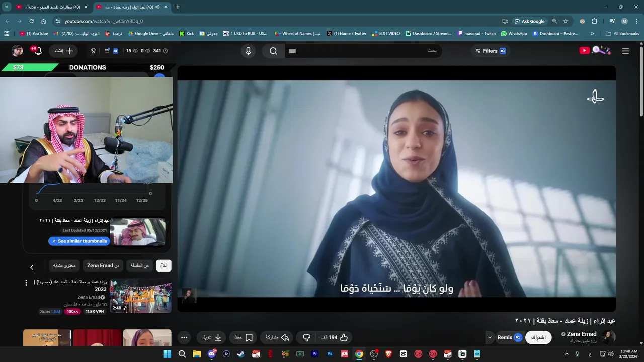The image size is (644, 362).
Task: Open the Kick bookmark
Action: click(x=186, y=34)
